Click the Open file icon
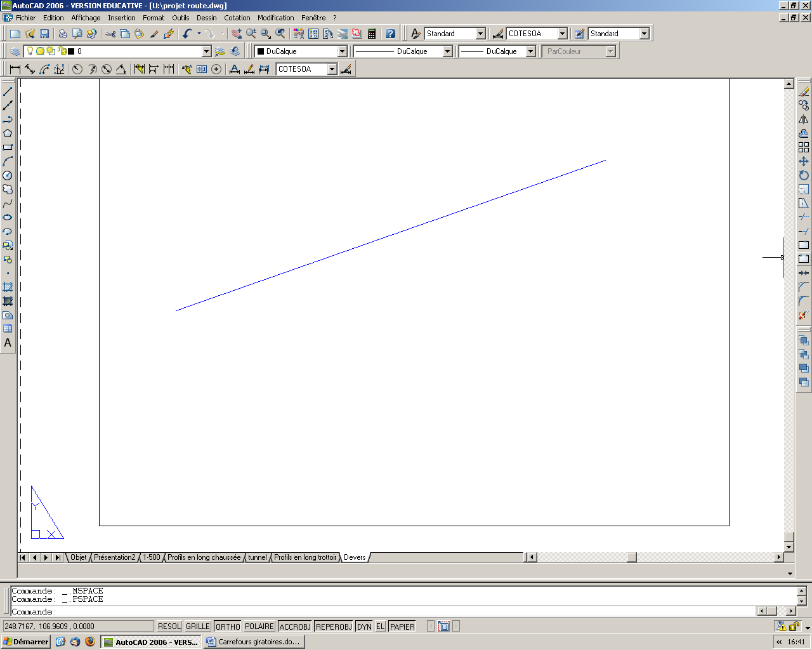This screenshot has height=650, width=812. (30, 34)
